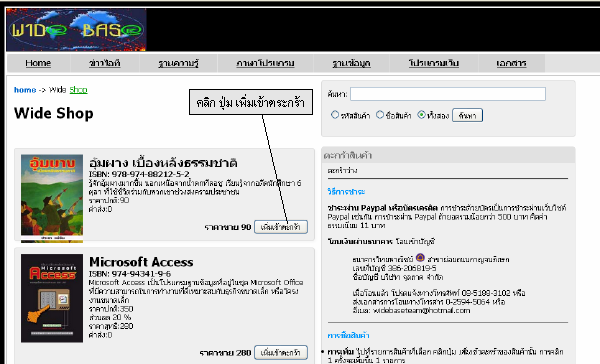600x364 pixels.
Task: Follow the blue home breadcrumb link
Action: pos(25,90)
